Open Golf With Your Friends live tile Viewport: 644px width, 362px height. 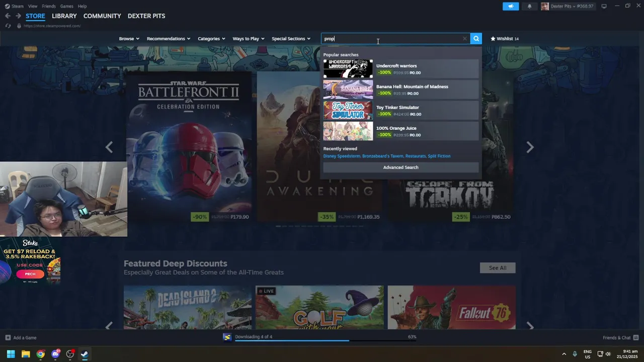coord(319,307)
